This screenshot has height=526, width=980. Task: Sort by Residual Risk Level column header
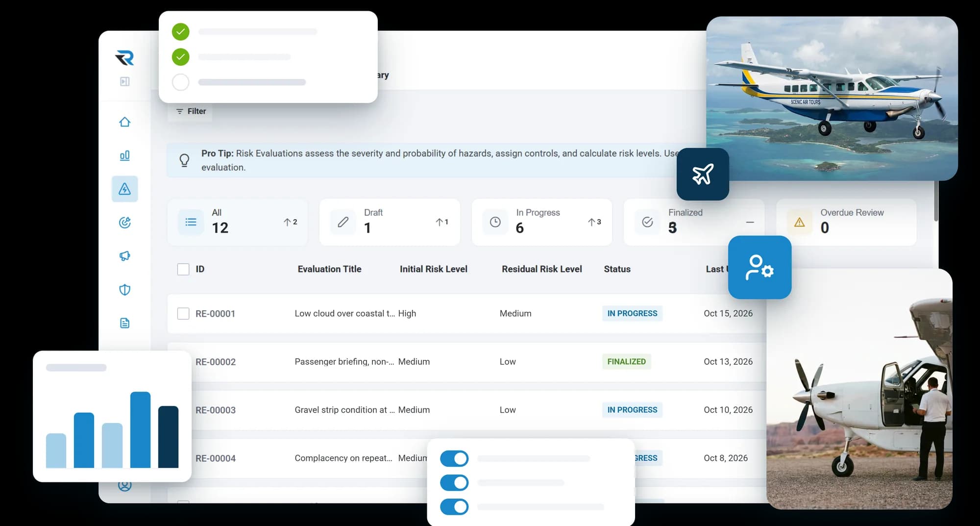[x=542, y=269]
